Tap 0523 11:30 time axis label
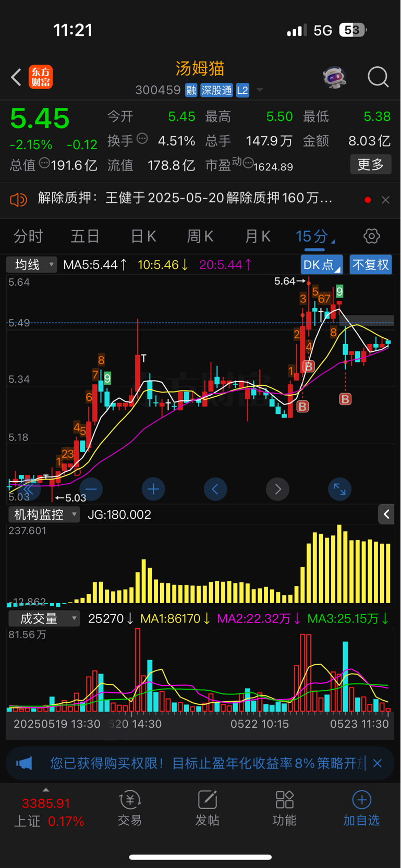This screenshot has height=868, width=401. pyautogui.click(x=359, y=724)
